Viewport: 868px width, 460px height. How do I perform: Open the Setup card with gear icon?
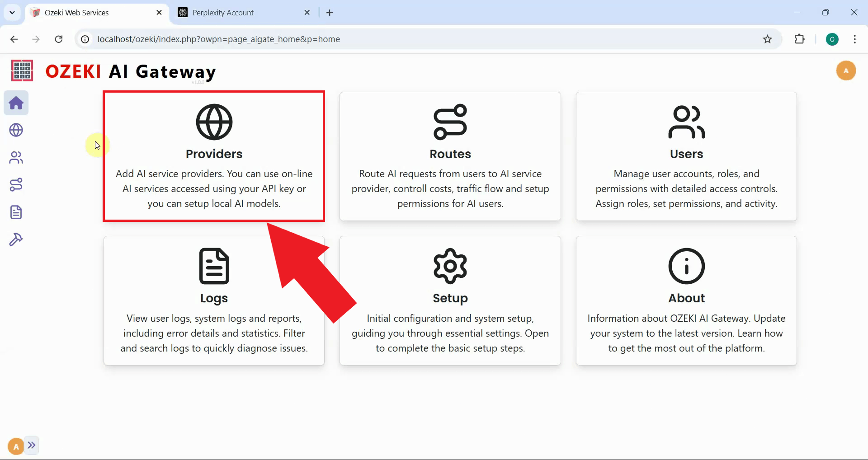[x=450, y=300]
